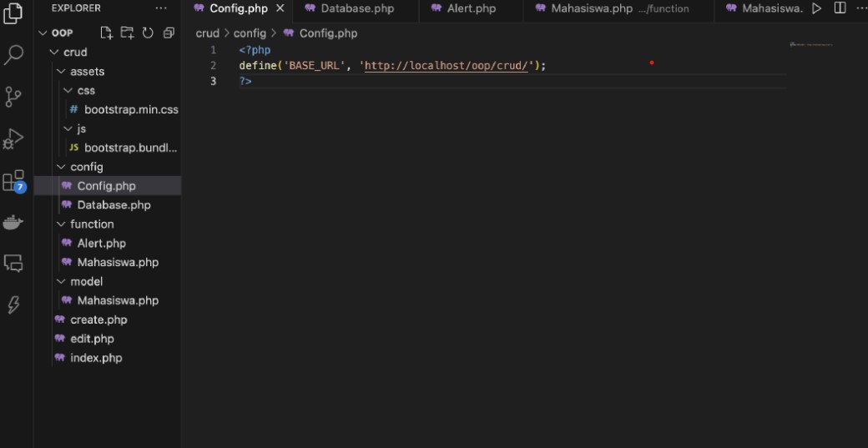Follow the http://localhost/oop/crud/ link in code
This screenshot has width=868, height=448.
(x=447, y=65)
